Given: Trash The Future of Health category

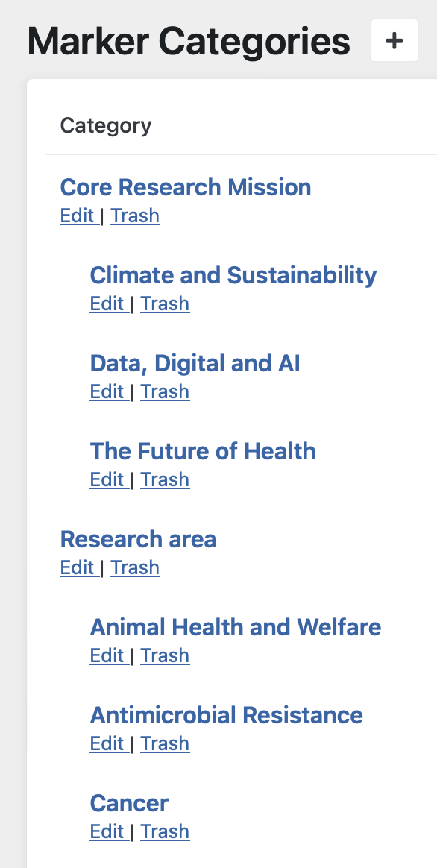Looking at the screenshot, I should (165, 479).
